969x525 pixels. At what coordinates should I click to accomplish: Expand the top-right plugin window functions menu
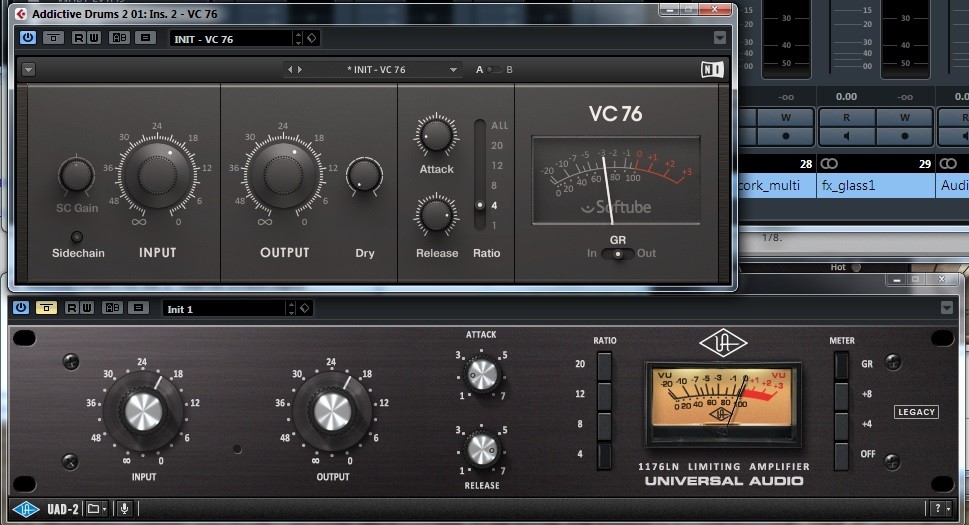(720, 38)
